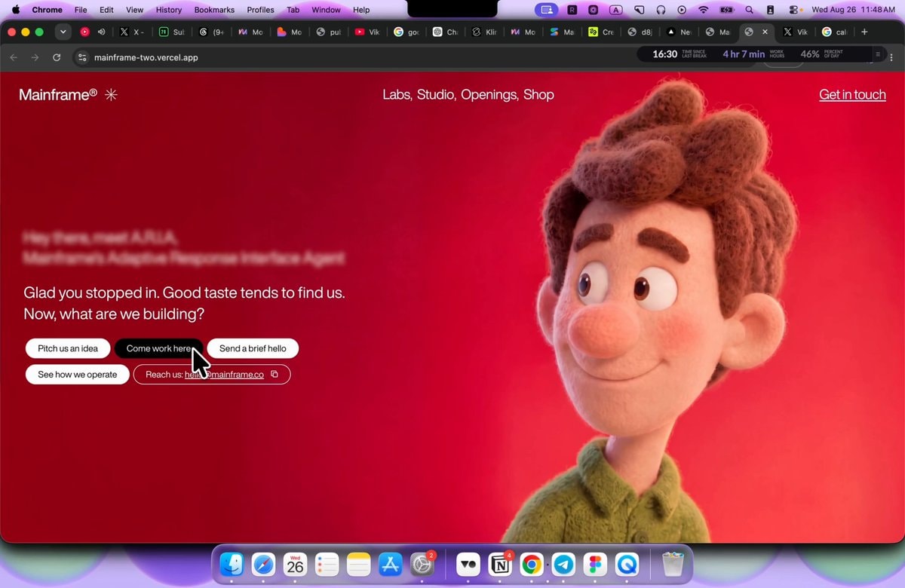Open Telegram from the dock
This screenshot has width=905, height=588.
pos(563,564)
